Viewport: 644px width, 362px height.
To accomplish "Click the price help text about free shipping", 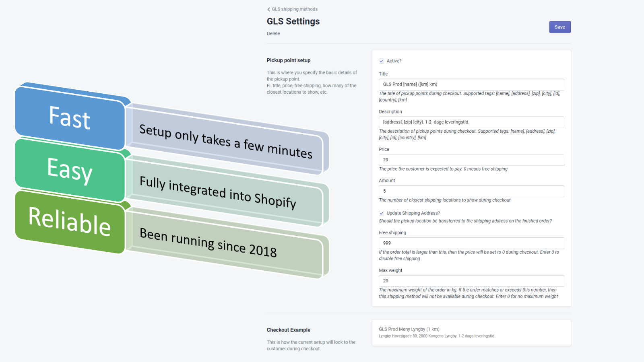I will pyautogui.click(x=443, y=169).
